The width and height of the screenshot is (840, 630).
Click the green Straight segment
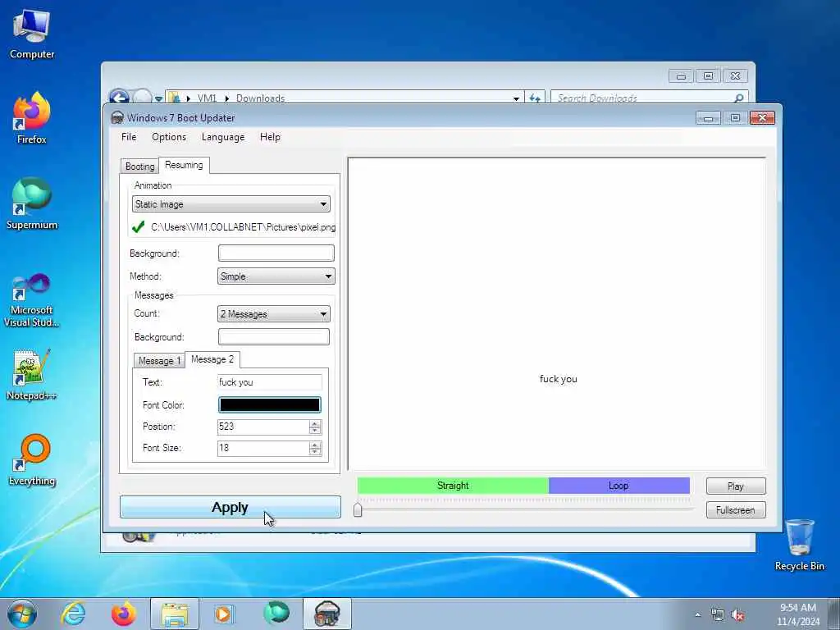point(453,486)
